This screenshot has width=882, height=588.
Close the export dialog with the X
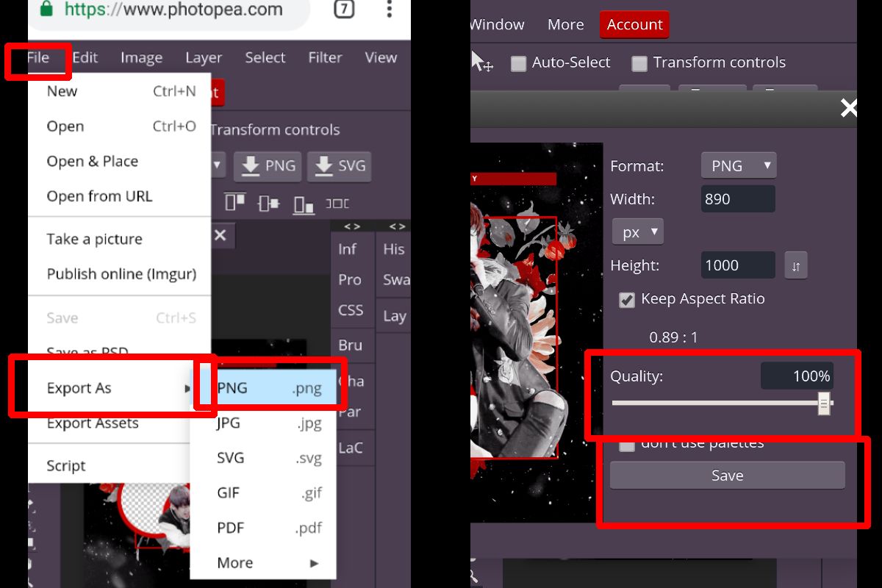pyautogui.click(x=848, y=109)
